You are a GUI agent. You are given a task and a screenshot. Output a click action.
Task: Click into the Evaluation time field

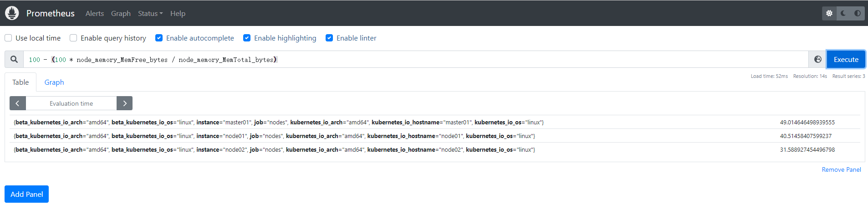(x=71, y=103)
